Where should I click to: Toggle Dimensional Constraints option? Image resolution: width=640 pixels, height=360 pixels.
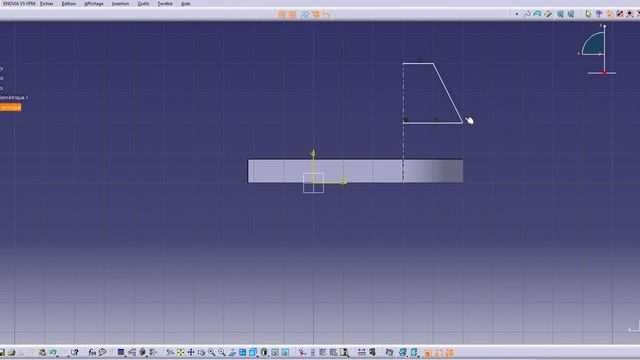326,14
